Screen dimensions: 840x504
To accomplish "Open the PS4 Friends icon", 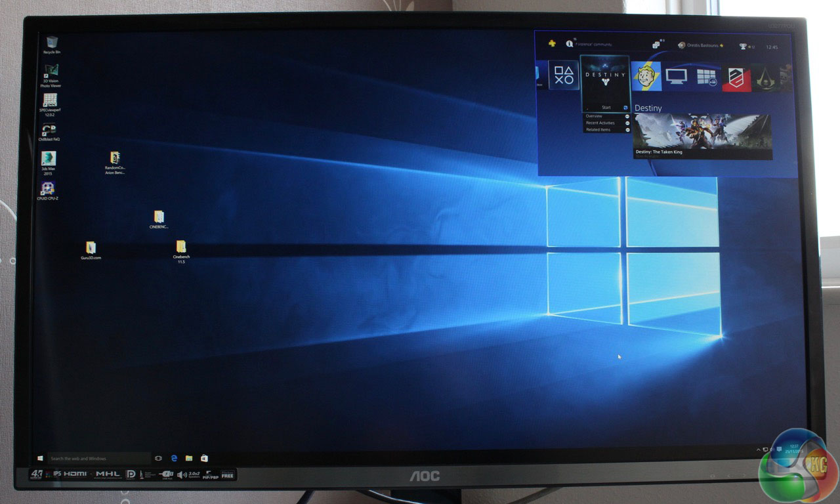I will 656,45.
